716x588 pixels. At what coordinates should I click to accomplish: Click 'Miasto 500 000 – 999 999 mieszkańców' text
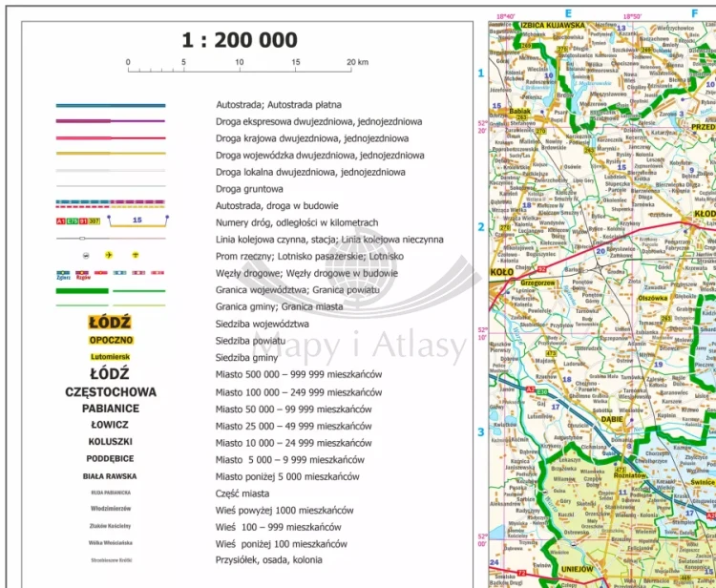click(299, 374)
